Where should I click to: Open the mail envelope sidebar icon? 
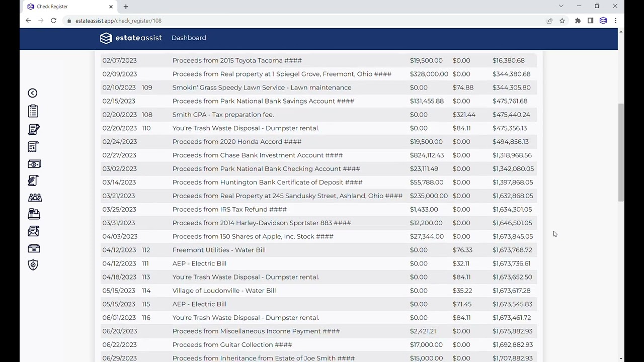(x=33, y=231)
